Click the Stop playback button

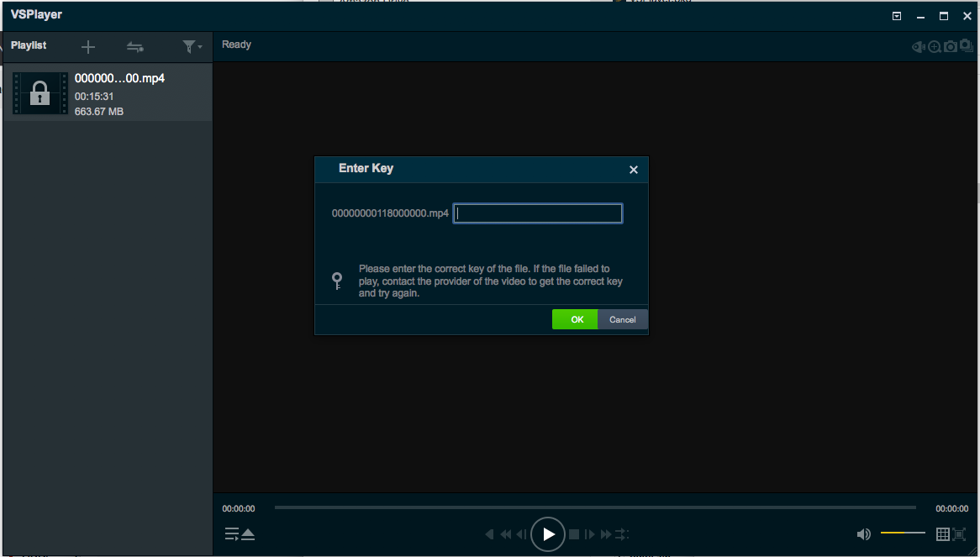point(574,534)
